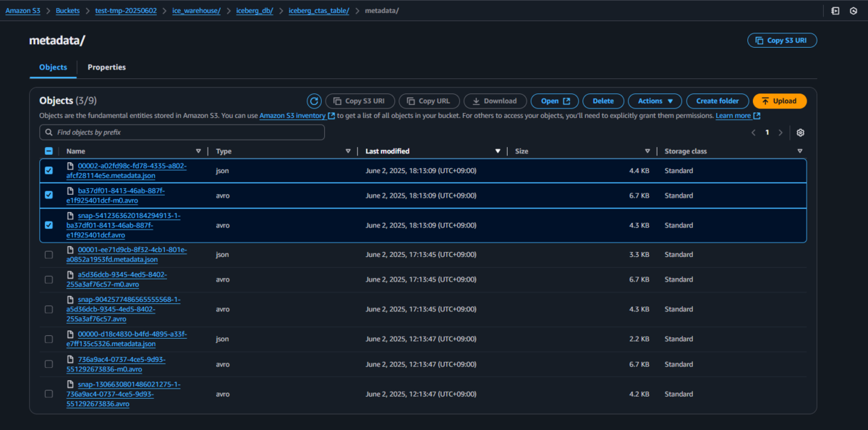Click the Create folder button
This screenshot has height=430, width=868.
(718, 101)
